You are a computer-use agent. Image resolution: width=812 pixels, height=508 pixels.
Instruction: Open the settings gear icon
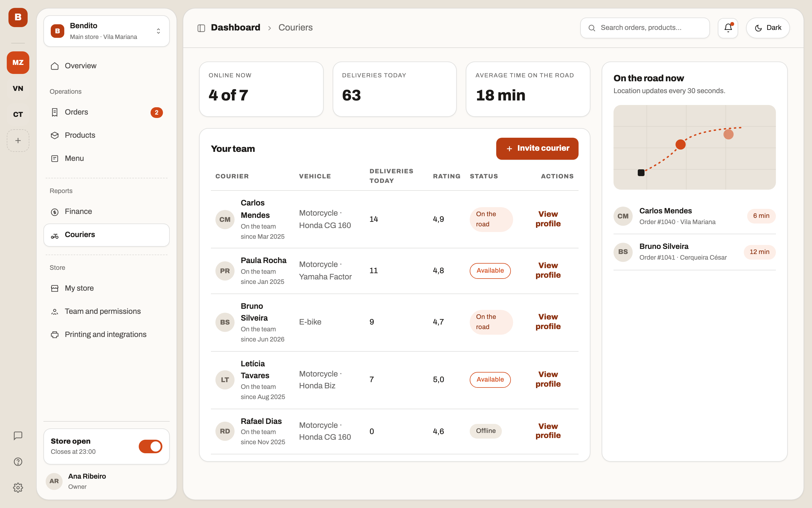point(18,487)
